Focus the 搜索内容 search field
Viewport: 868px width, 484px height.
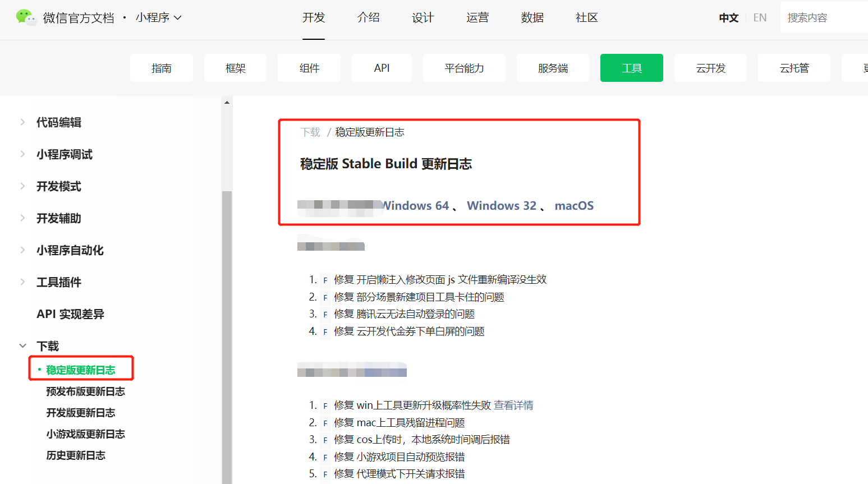coord(824,18)
